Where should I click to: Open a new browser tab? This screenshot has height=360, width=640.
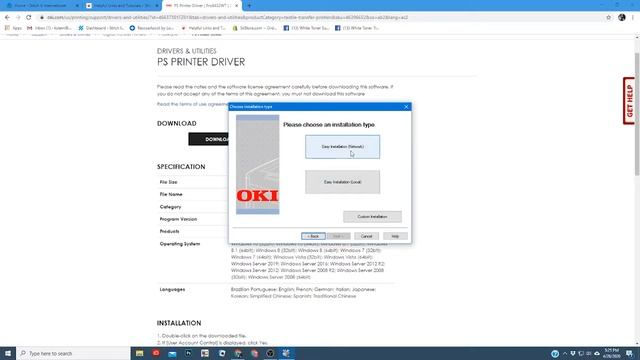[249, 6]
